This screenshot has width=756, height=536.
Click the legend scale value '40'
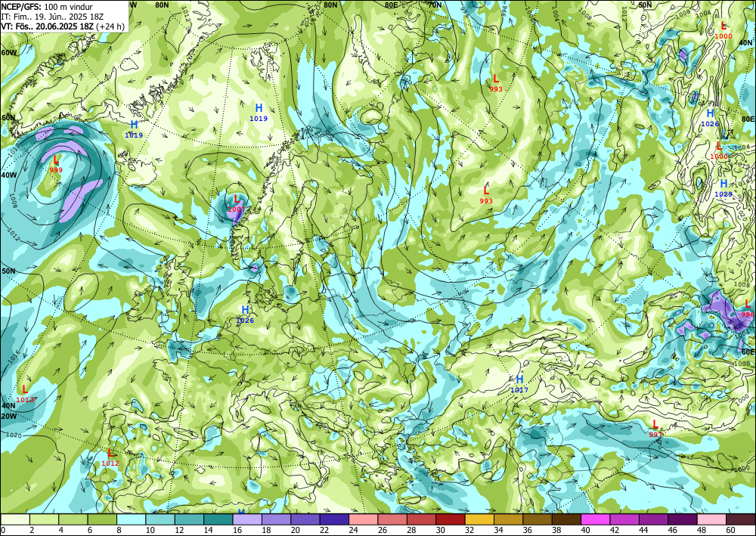(584, 530)
